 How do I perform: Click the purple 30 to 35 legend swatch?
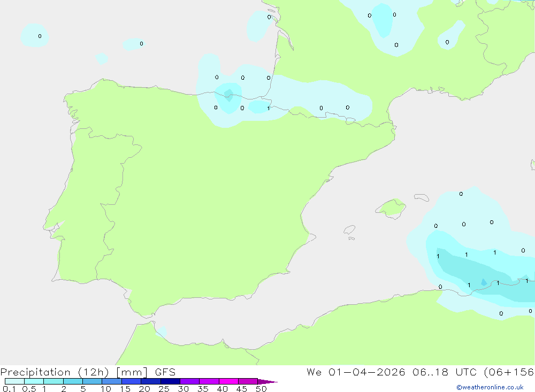coord(189,381)
